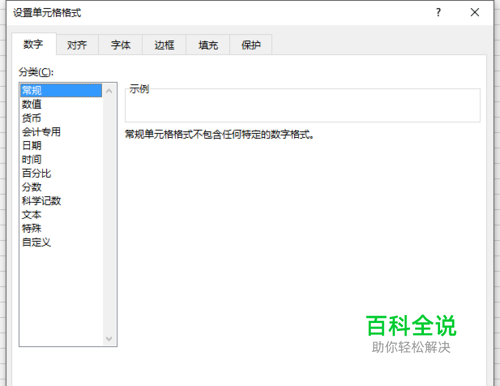Choose 特殊 category
This screenshot has width=500, height=386.
click(x=61, y=229)
